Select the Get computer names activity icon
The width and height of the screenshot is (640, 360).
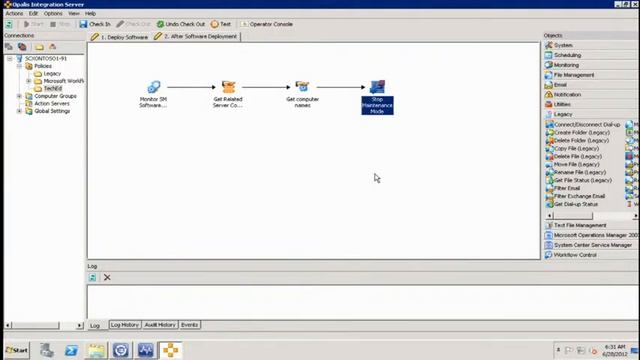click(x=302, y=87)
